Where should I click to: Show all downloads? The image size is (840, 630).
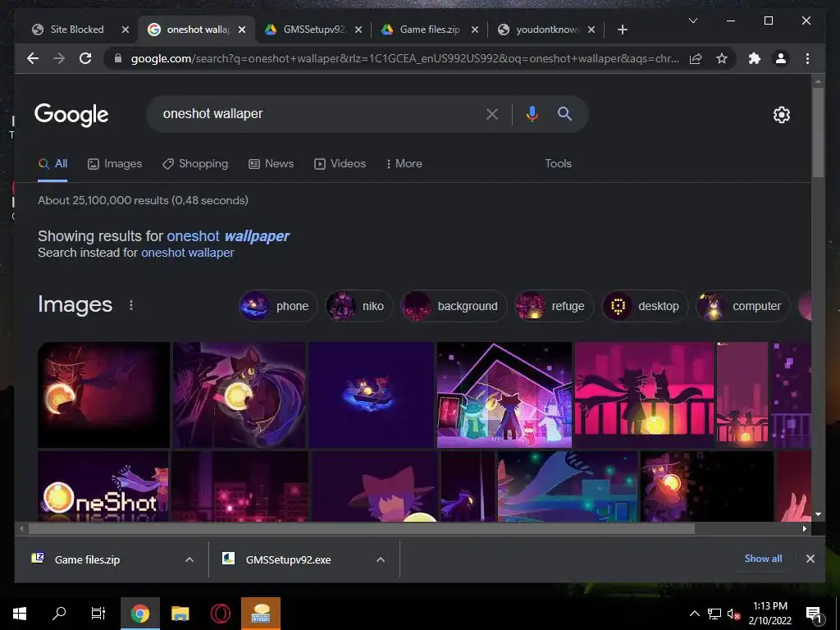pyautogui.click(x=763, y=558)
